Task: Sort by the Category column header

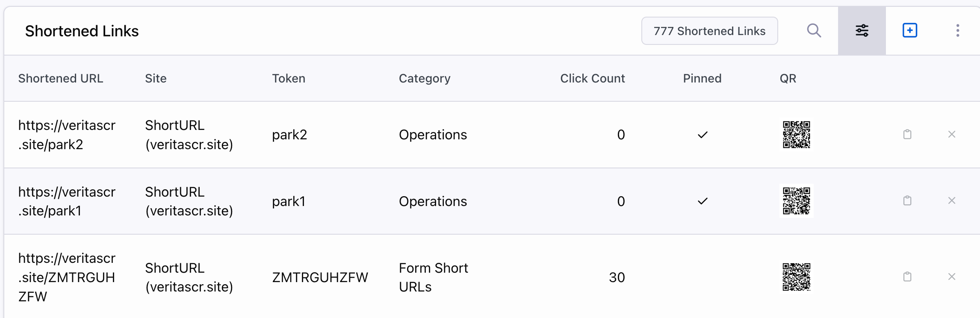Action: (x=424, y=79)
